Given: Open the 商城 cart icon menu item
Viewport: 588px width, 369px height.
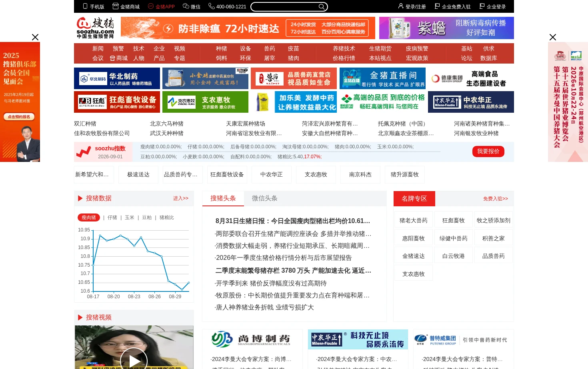Looking at the screenshot, I should [119, 58].
